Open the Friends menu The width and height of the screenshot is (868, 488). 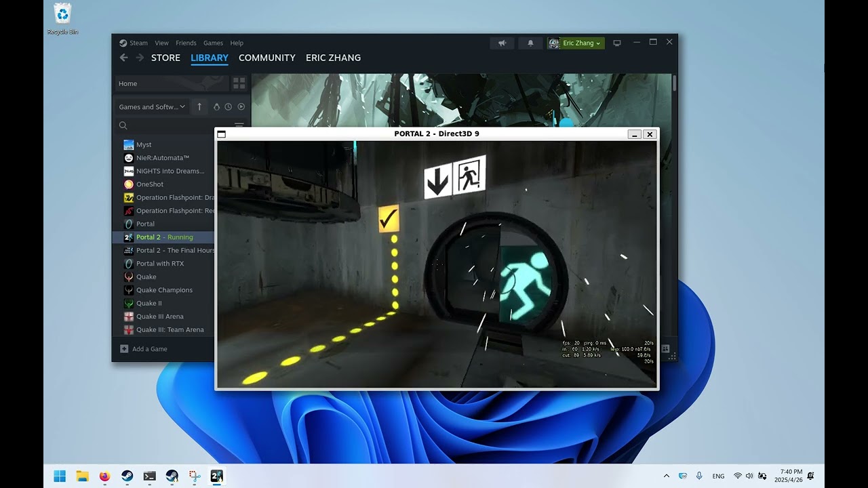tap(186, 43)
